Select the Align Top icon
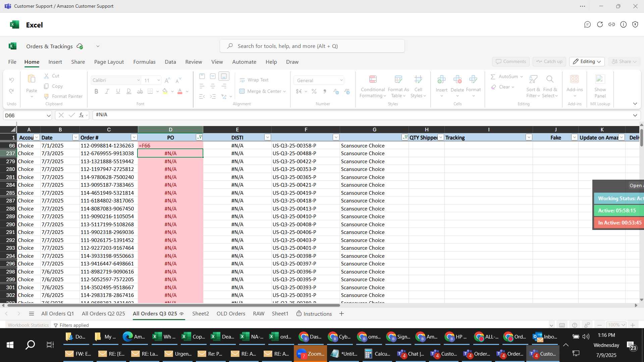This screenshot has height=362, width=644. point(202,76)
